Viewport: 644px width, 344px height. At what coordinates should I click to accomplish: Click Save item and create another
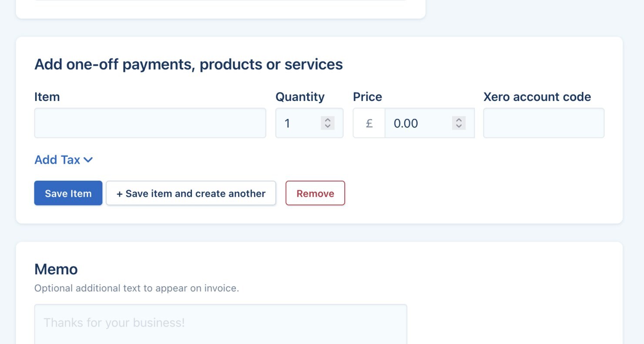[x=191, y=193]
